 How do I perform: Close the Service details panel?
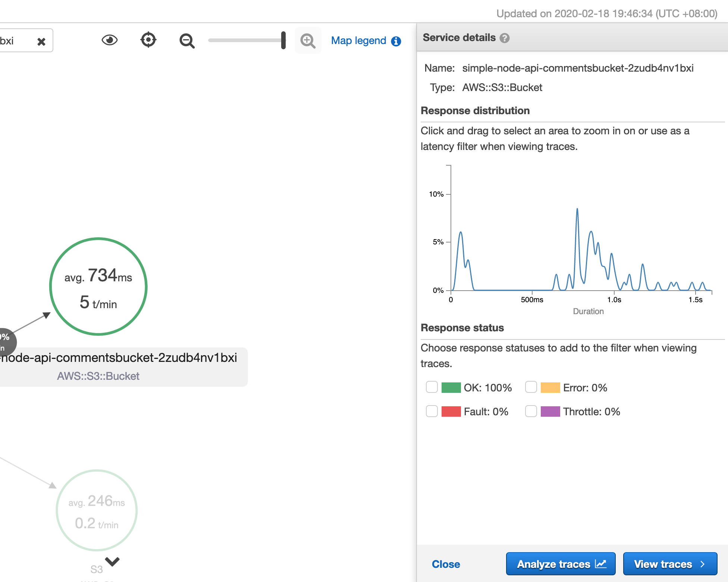[446, 564]
